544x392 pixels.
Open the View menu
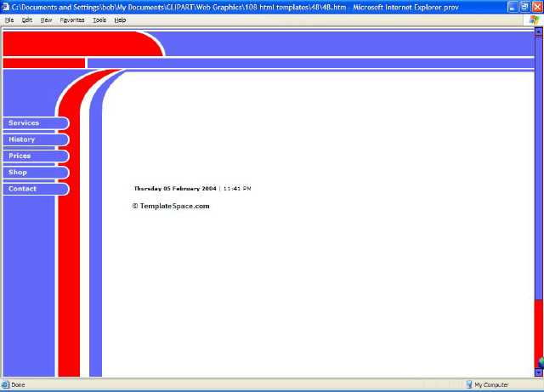[46, 20]
